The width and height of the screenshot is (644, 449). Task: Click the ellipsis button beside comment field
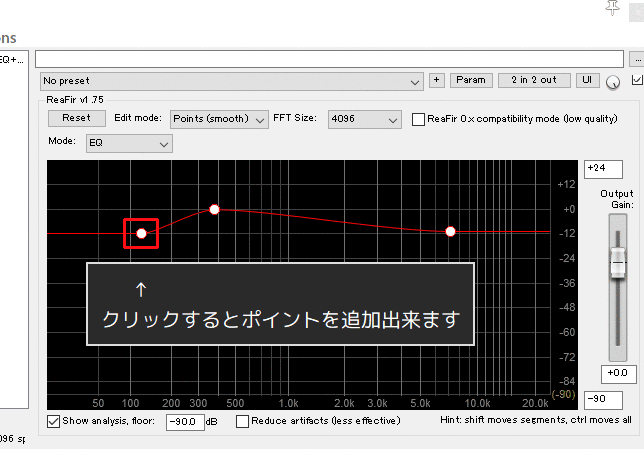[636, 59]
